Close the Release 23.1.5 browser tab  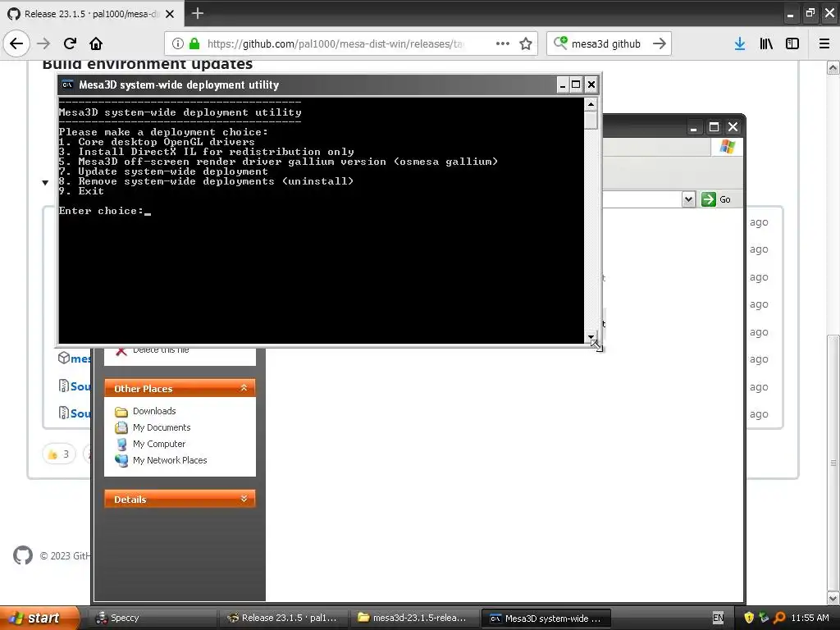click(170, 14)
